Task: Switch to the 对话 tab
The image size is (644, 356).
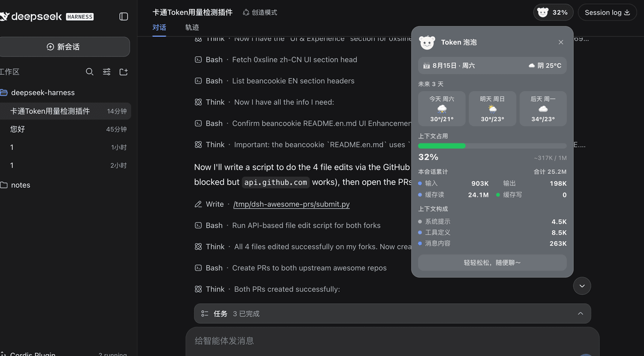Action: [x=159, y=27]
